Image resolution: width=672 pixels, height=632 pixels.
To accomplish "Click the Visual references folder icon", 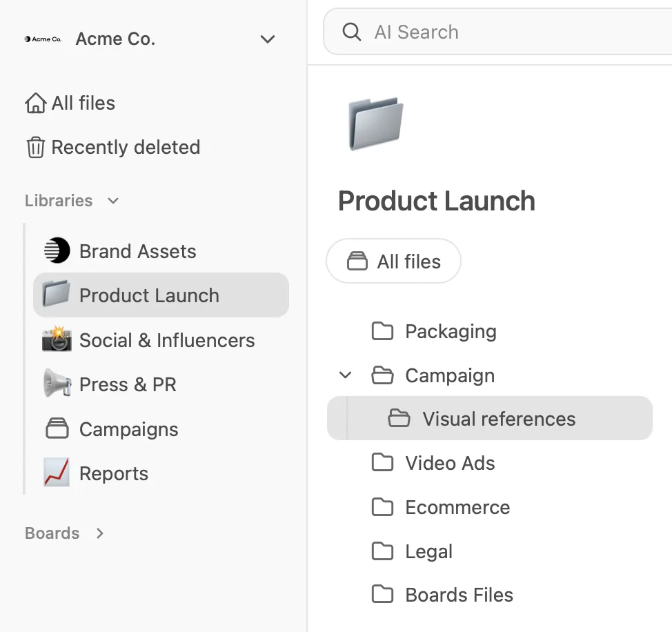I will 399,418.
